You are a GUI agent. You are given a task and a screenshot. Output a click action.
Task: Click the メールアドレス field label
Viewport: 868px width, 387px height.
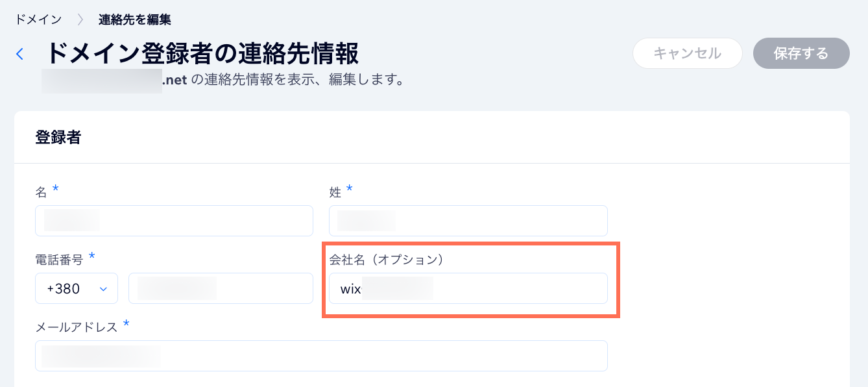pyautogui.click(x=77, y=327)
